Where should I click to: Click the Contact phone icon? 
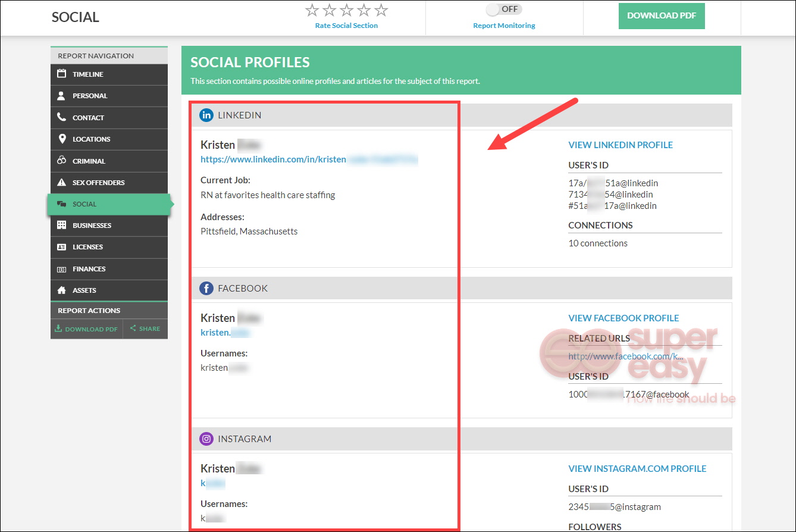pos(61,117)
